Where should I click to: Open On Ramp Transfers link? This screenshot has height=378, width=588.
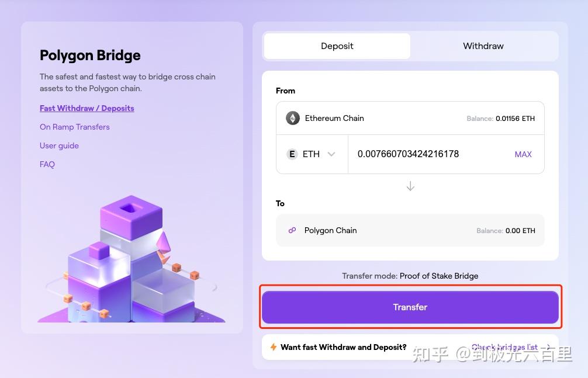(75, 127)
